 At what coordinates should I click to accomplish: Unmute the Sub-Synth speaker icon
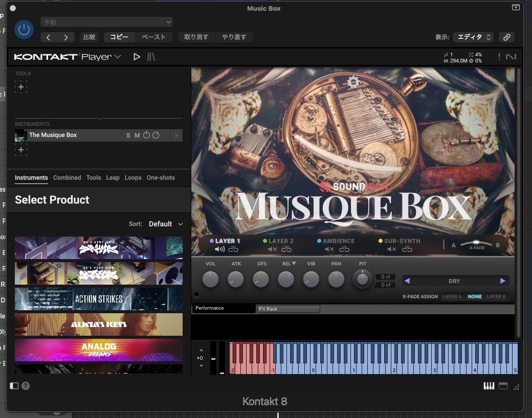pos(392,249)
